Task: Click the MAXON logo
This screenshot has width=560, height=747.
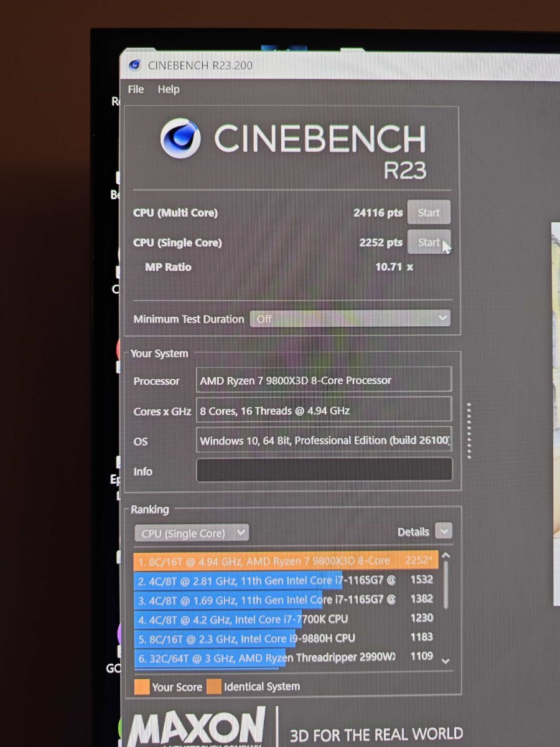Action: 197,727
